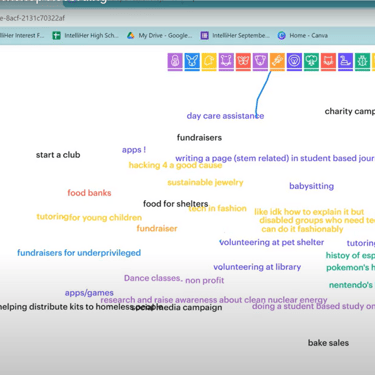The height and width of the screenshot is (375, 375).
Task: Click the 'start a club' response
Action: coord(58,155)
